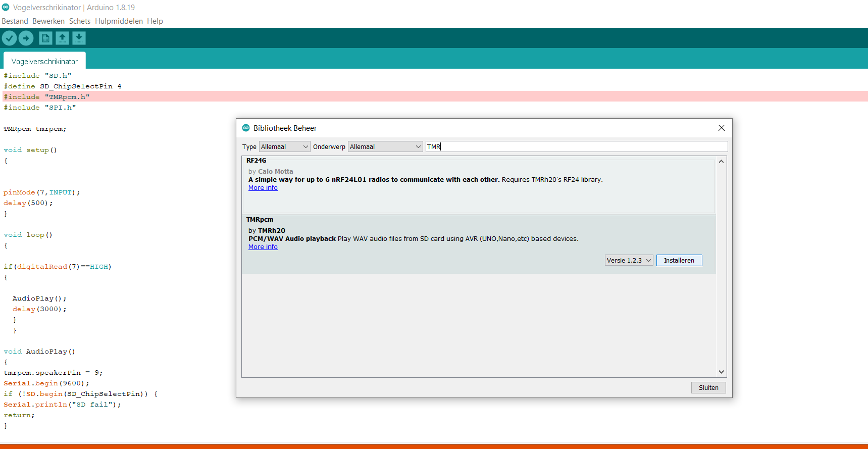Click the TMRpcm tmrpcm; declaration line
The width and height of the screenshot is (868, 449).
[35, 128]
